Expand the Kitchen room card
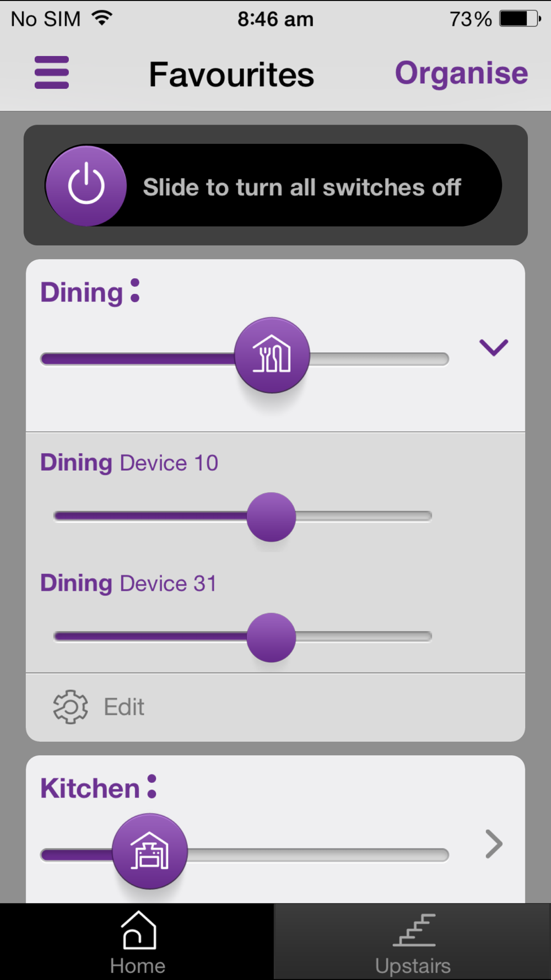551x980 pixels. (x=494, y=844)
